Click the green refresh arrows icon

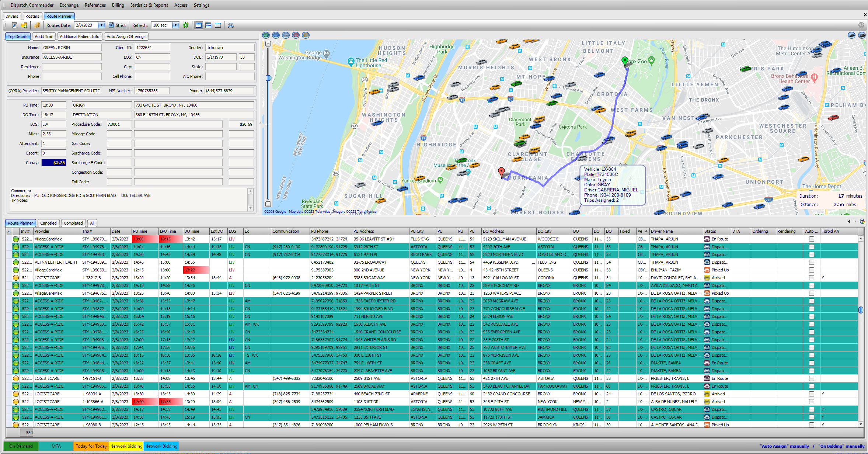pos(186,25)
